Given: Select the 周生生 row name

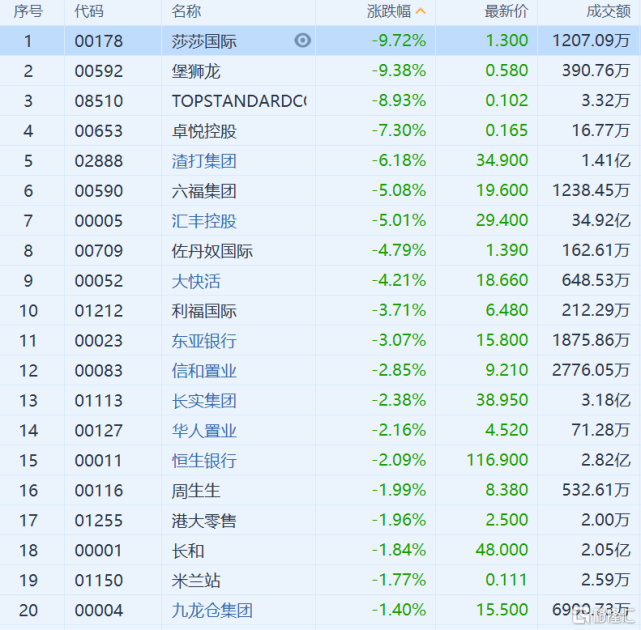Looking at the screenshot, I should point(196,490).
